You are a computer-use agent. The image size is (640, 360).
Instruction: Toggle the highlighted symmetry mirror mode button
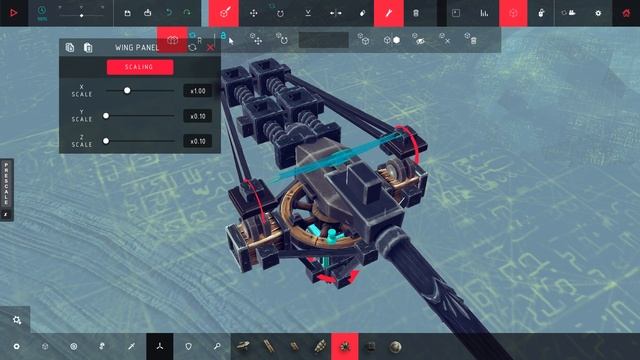coord(172,40)
